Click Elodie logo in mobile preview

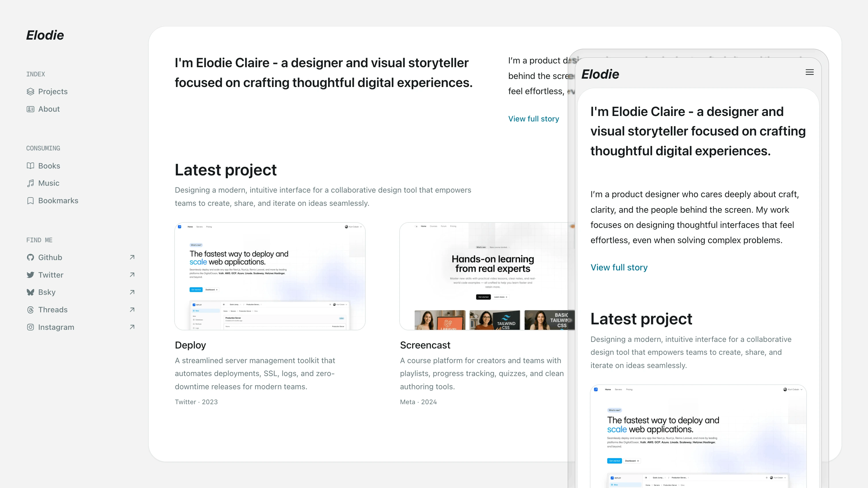tap(600, 74)
